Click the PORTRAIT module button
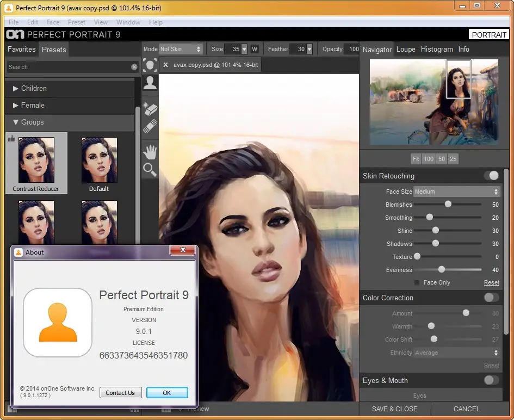Image resolution: width=514 pixels, height=420 pixels. coord(489,35)
